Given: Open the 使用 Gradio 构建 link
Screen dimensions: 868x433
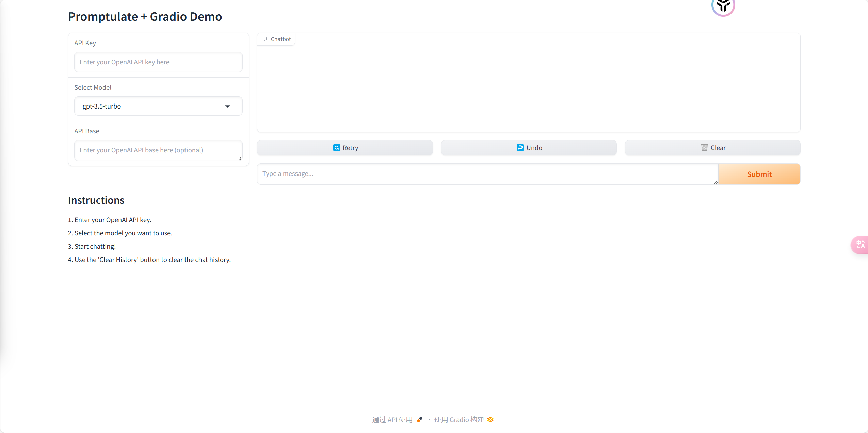Looking at the screenshot, I should coord(464,420).
